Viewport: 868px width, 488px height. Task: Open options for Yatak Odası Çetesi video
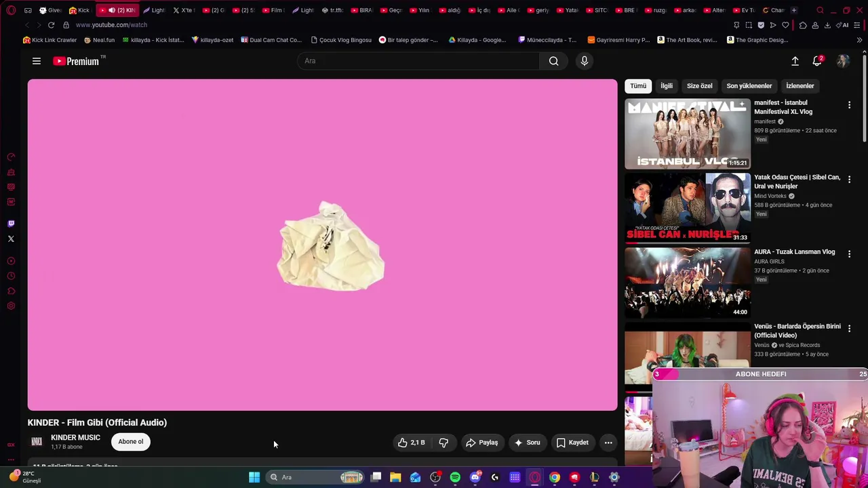tap(849, 180)
